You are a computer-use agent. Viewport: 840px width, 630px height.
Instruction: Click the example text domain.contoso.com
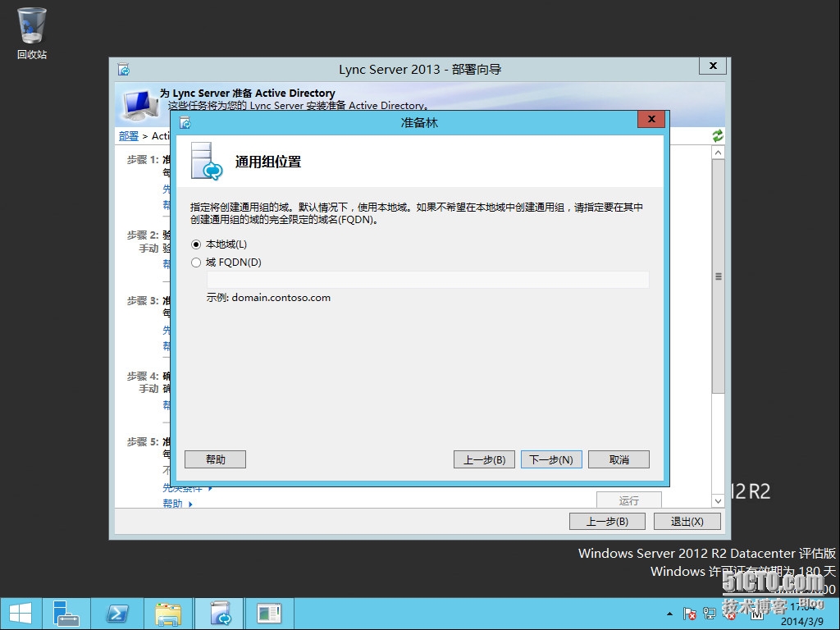[281, 298]
